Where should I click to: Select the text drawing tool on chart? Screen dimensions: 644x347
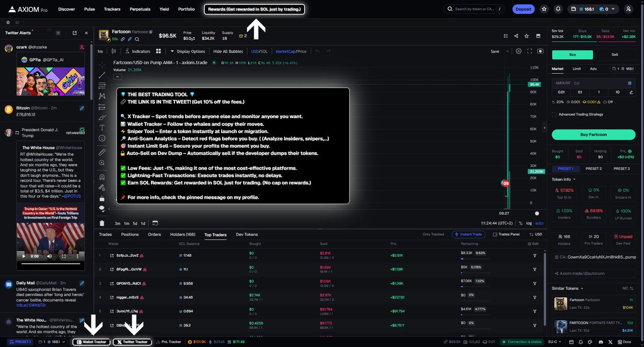[102, 127]
